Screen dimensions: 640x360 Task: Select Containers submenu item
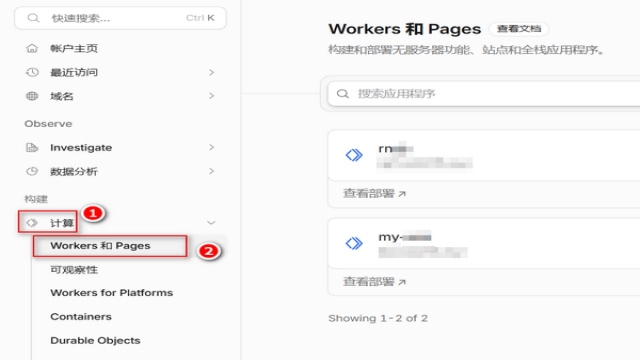81,316
